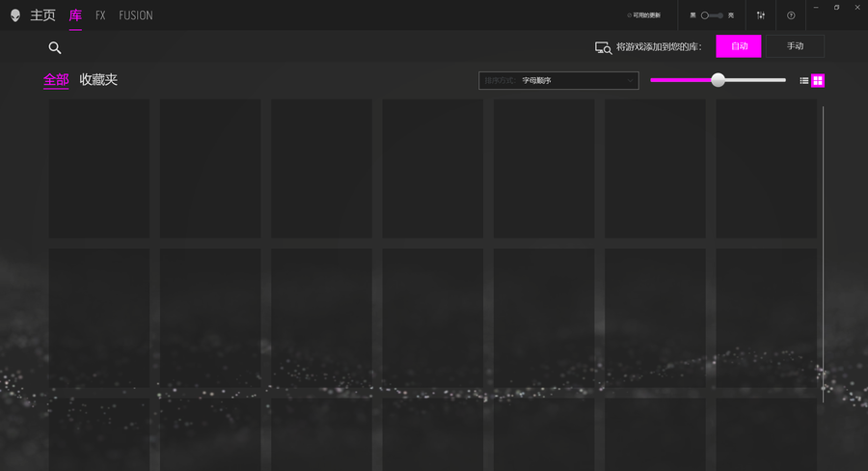868x471 pixels.
Task: Go to the 主页 home tab
Action: tap(43, 15)
